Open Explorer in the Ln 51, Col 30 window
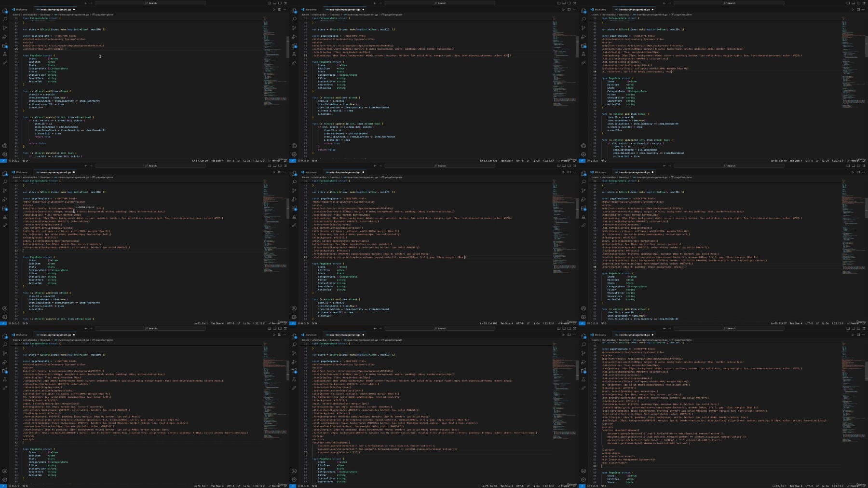 (x=5, y=11)
